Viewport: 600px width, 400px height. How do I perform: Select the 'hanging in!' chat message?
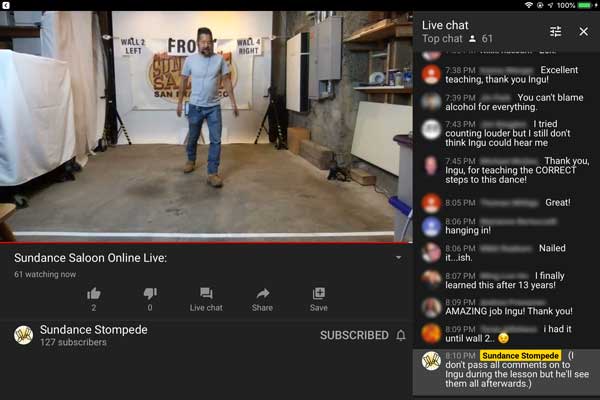pyautogui.click(x=506, y=226)
